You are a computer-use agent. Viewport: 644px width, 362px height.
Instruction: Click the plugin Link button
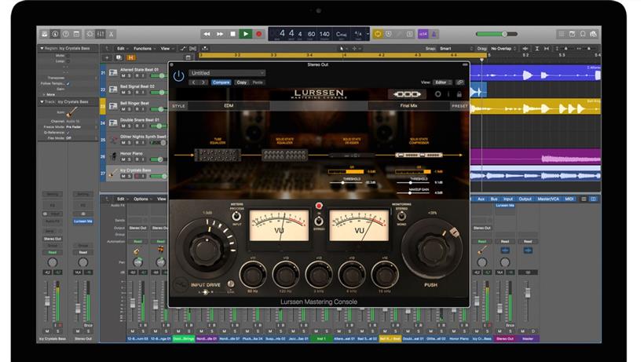click(460, 82)
